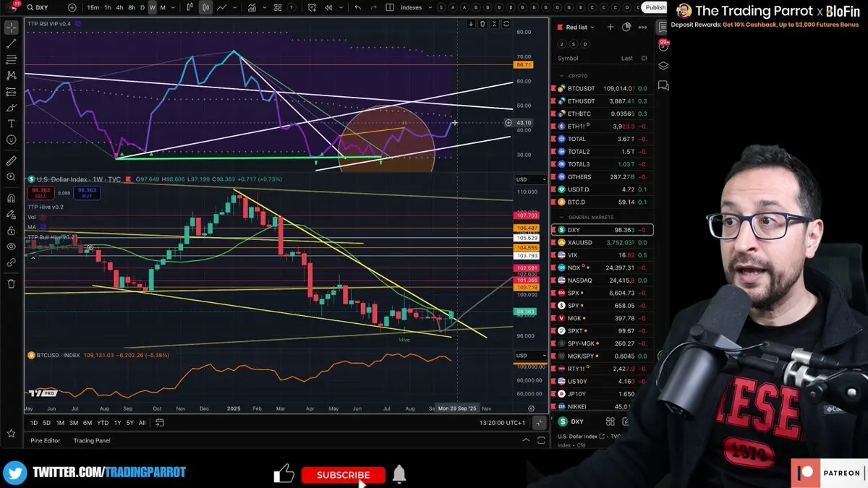This screenshot has width=868, height=488.
Task: Open the Fibonacci retracement tool group
Action: (11, 60)
